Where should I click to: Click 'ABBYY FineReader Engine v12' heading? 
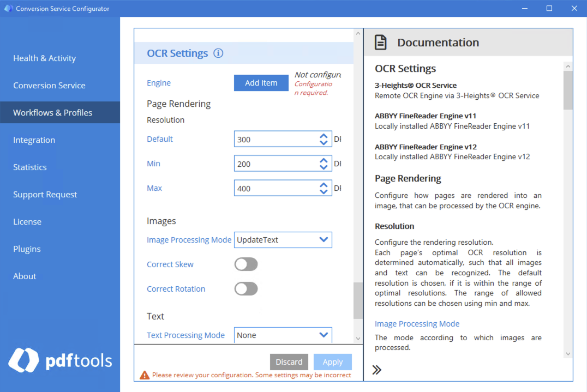pyautogui.click(x=426, y=147)
